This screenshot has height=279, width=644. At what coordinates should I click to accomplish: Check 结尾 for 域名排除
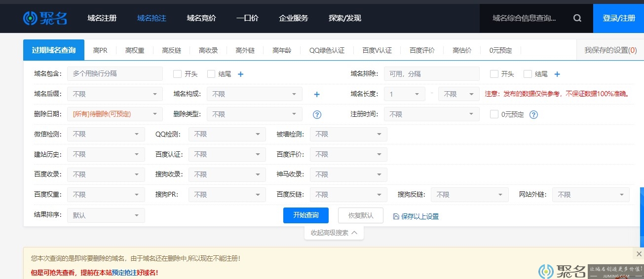click(x=528, y=74)
